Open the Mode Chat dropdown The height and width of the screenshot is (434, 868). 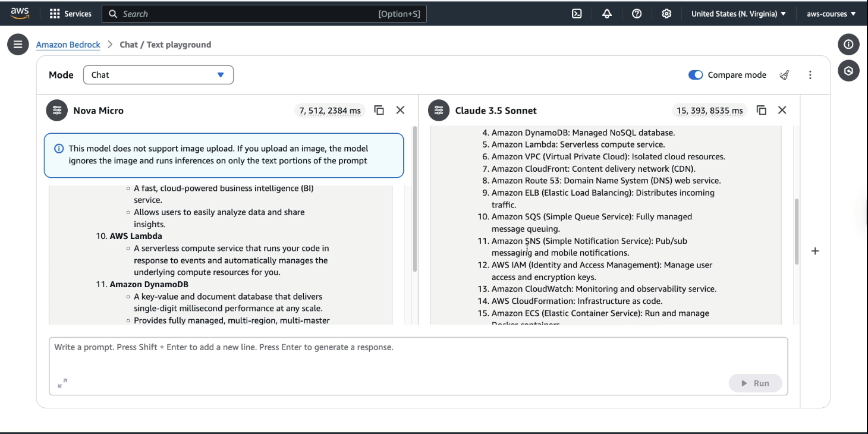coord(158,75)
